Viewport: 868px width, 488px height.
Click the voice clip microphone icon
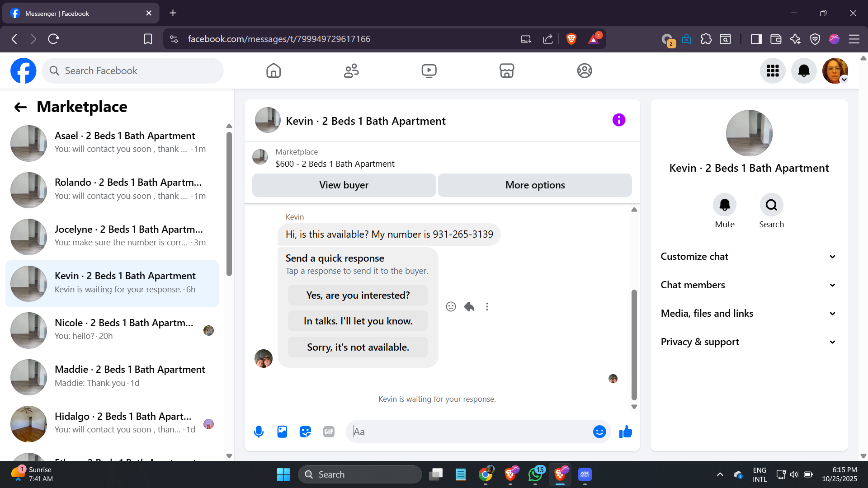click(259, 432)
